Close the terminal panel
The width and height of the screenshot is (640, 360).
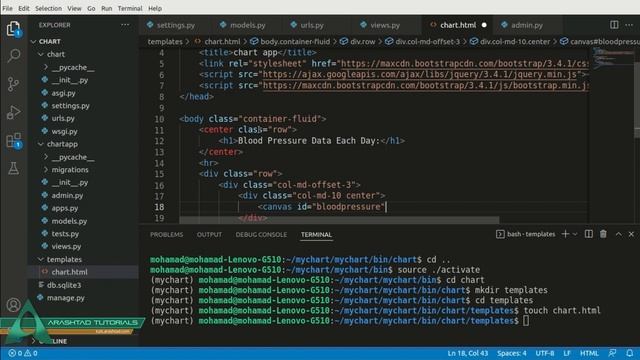(631, 234)
